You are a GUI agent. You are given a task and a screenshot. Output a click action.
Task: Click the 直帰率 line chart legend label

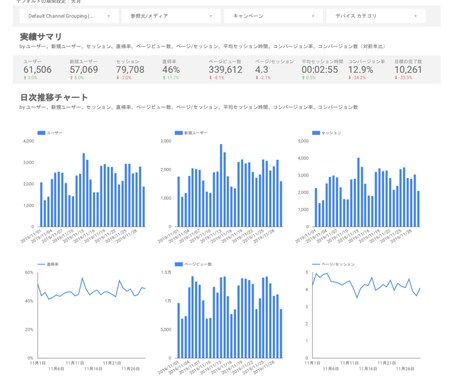pyautogui.click(x=53, y=264)
